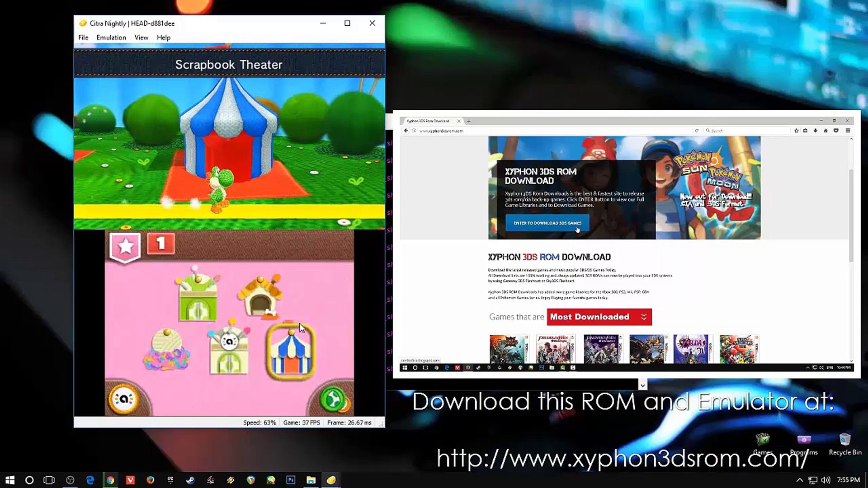Open the View menu
This screenshot has width=868, height=488.
[142, 38]
